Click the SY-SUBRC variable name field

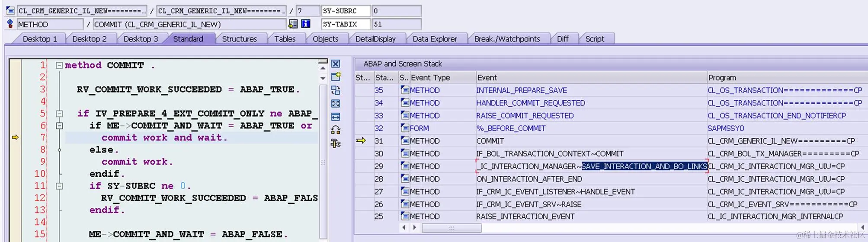click(346, 10)
